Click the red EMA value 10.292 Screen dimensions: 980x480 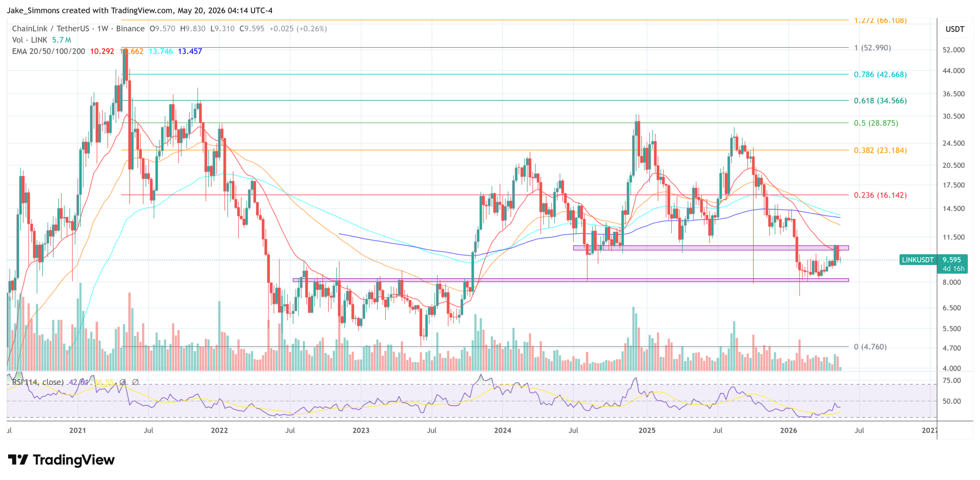[102, 51]
